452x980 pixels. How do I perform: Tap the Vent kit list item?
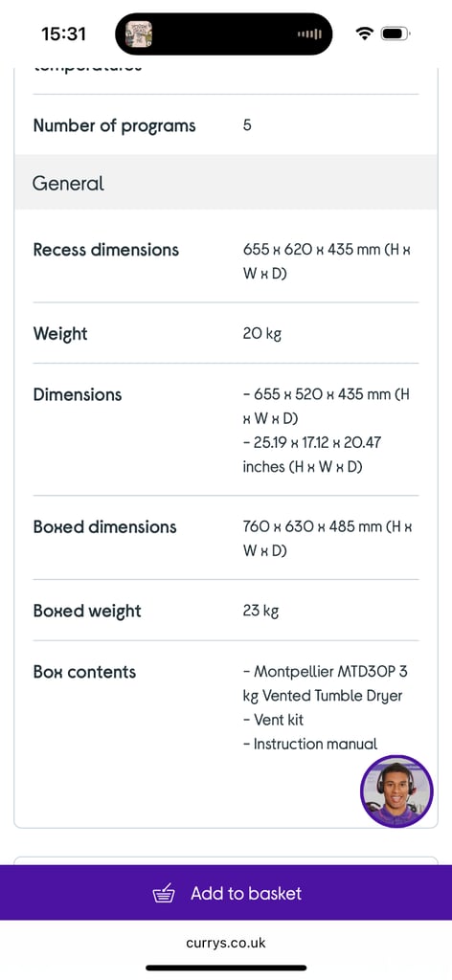[x=273, y=720]
